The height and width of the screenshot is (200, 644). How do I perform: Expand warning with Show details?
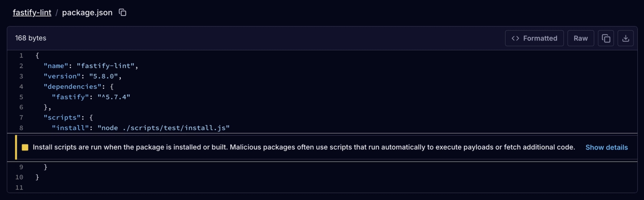[x=607, y=147]
